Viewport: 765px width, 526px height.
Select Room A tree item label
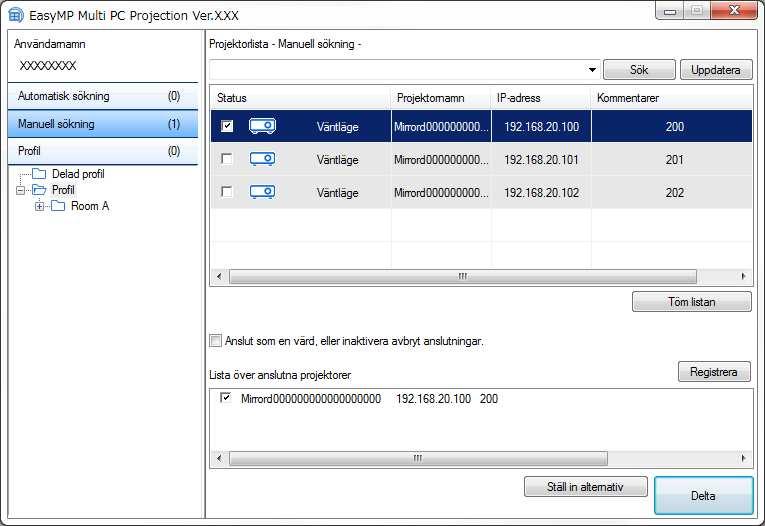tap(90, 206)
